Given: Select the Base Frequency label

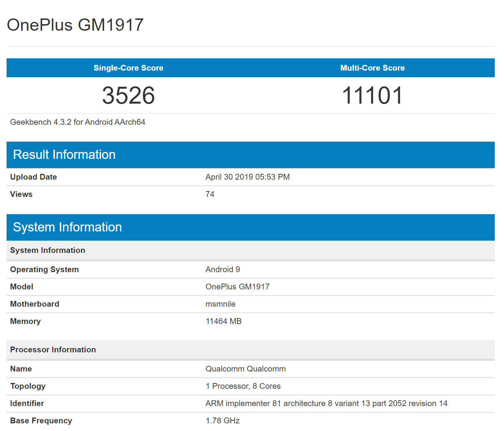Looking at the screenshot, I should point(41,421).
